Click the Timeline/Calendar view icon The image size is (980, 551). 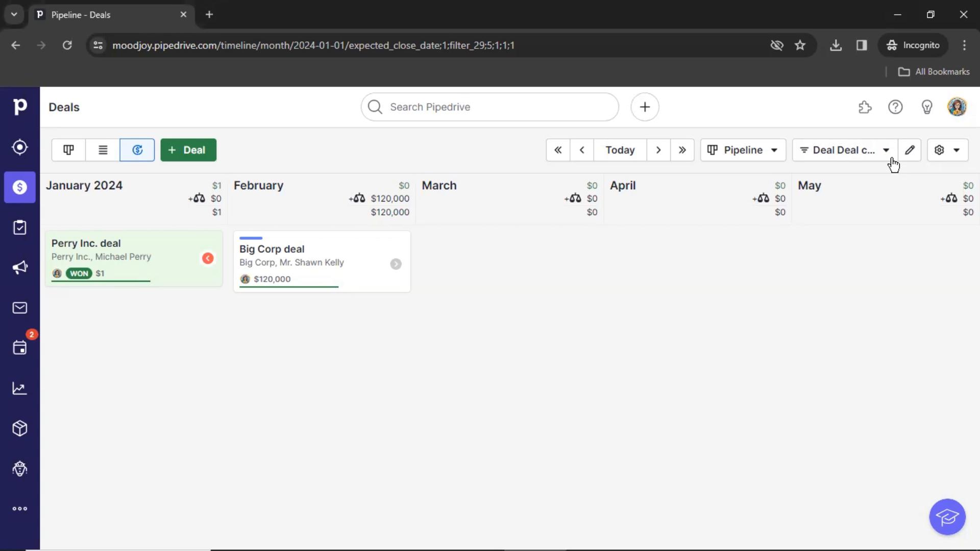coord(137,149)
